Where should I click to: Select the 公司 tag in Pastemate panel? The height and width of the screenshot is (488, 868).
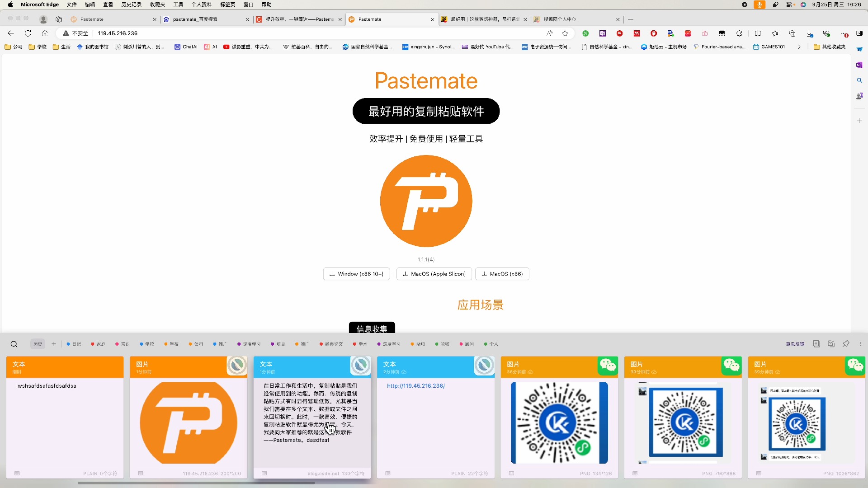(x=196, y=344)
